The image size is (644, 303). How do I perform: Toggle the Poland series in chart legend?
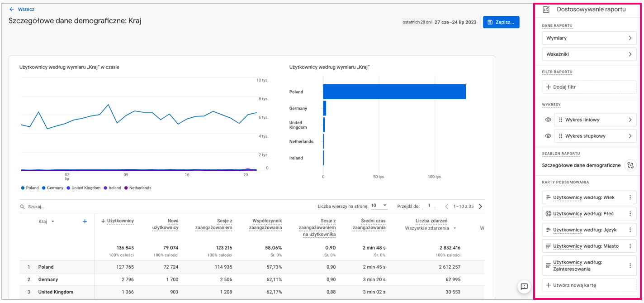tap(30, 188)
